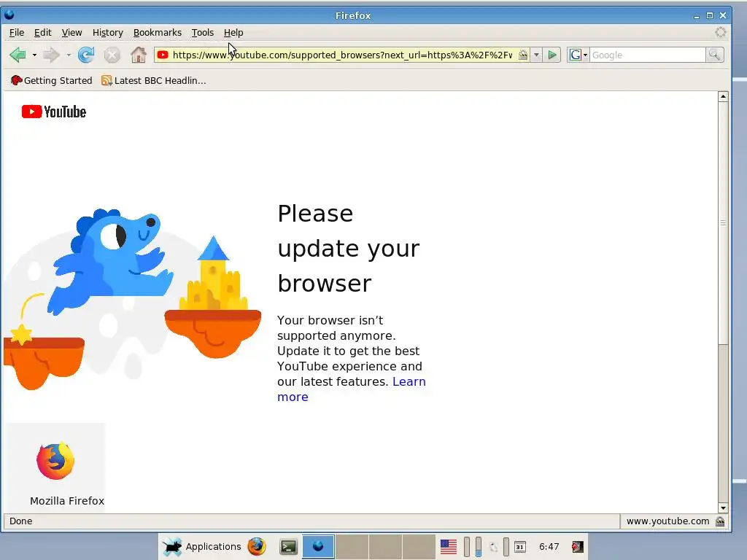Open the View menu
747x560 pixels.
pyautogui.click(x=71, y=32)
